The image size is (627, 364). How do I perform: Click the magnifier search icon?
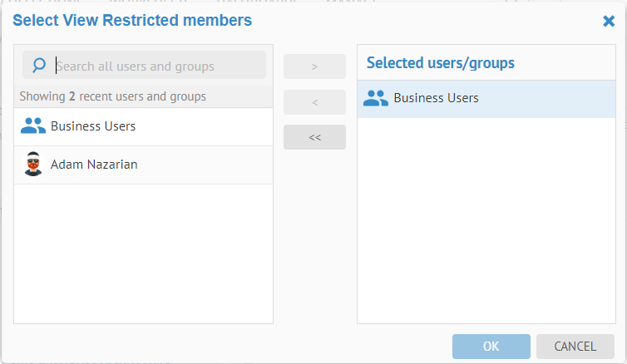[38, 66]
